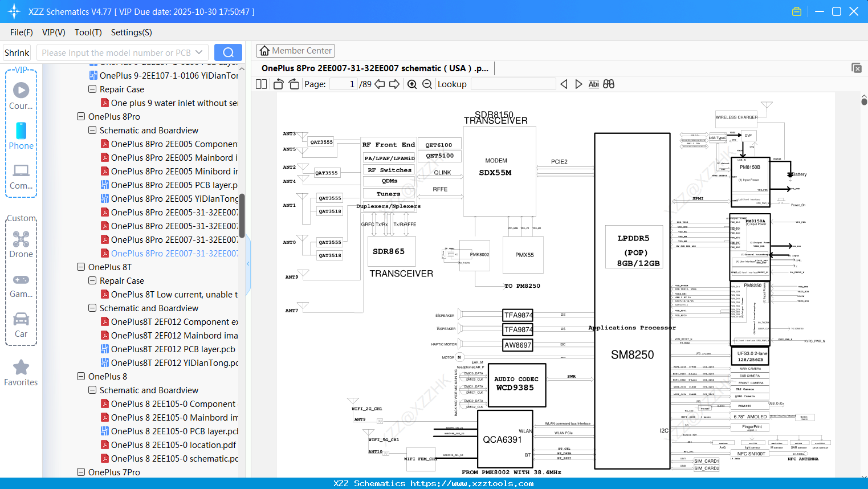868x489 pixels.
Task: Click the XZZ Schematics logo icon
Action: (x=14, y=11)
